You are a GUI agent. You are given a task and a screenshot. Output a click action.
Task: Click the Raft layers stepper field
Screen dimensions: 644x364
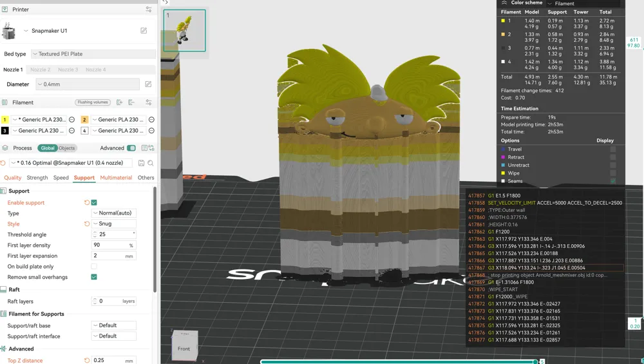point(114,301)
